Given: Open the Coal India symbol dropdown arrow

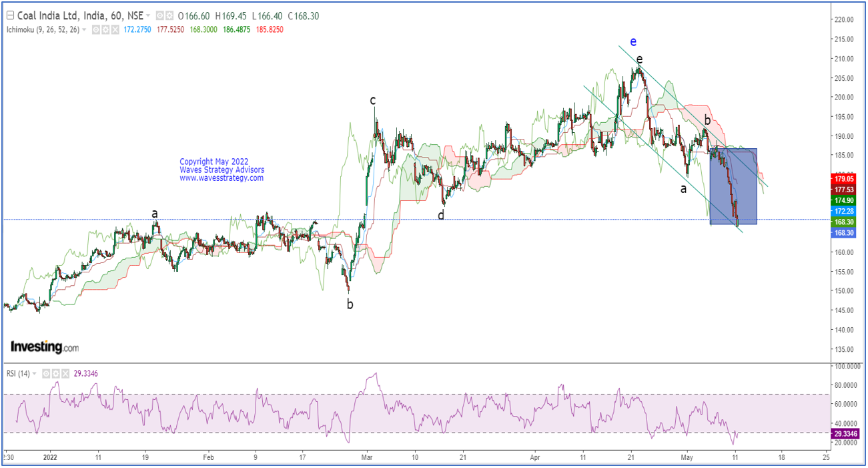Looking at the screenshot, I should (x=147, y=16).
